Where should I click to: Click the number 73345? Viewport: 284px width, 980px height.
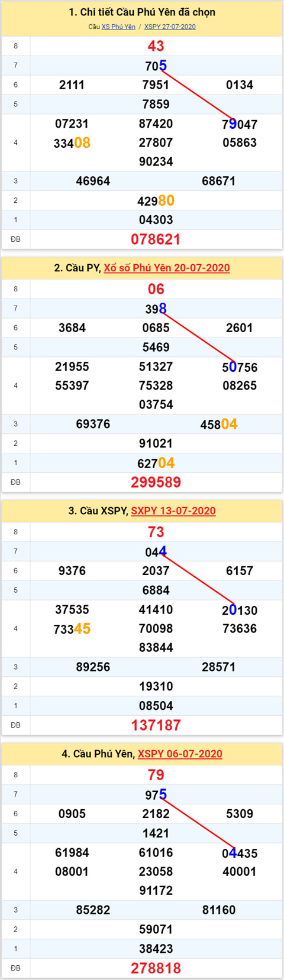[72, 628]
